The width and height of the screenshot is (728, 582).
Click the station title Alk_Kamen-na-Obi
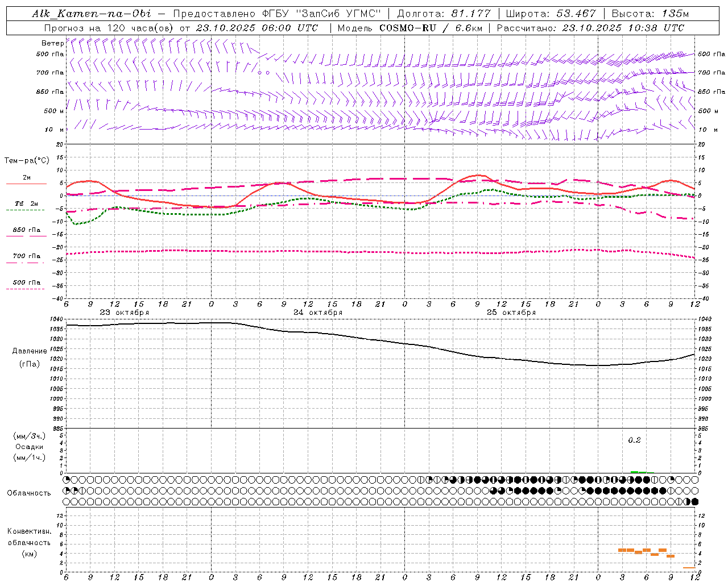pyautogui.click(x=92, y=14)
